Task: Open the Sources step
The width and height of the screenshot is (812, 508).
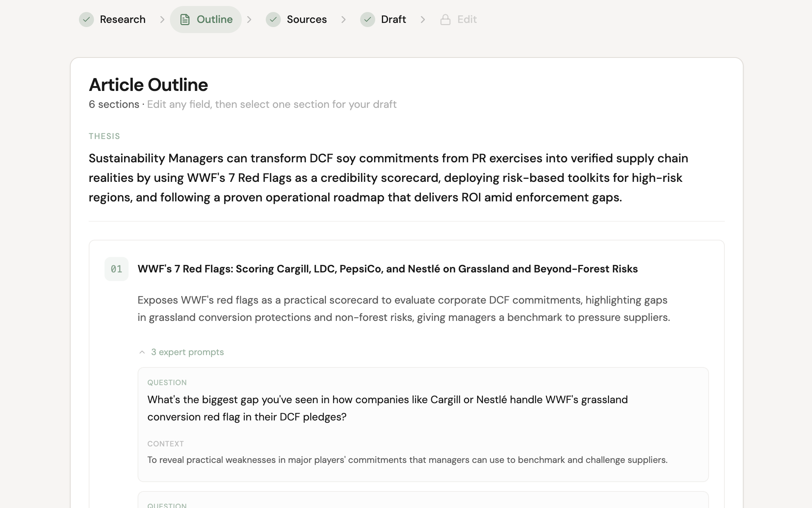Action: tap(306, 19)
